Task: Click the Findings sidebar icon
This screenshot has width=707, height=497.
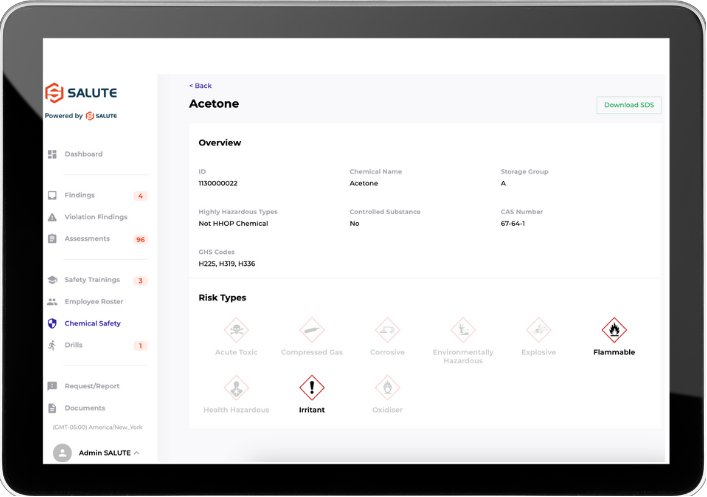Action: (52, 195)
